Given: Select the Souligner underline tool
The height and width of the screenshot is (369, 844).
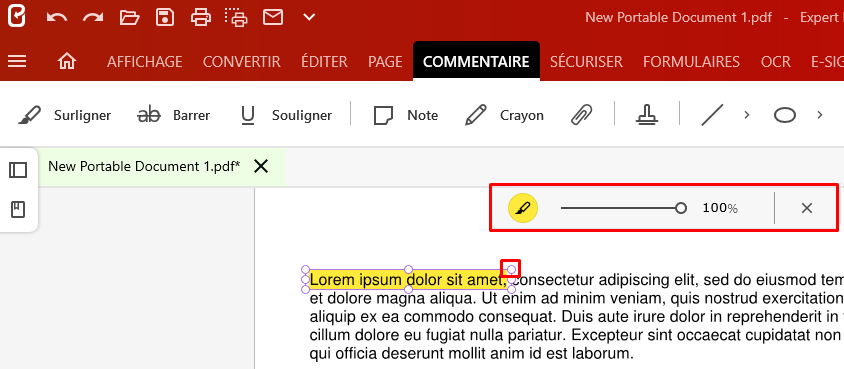Looking at the screenshot, I should 286,115.
